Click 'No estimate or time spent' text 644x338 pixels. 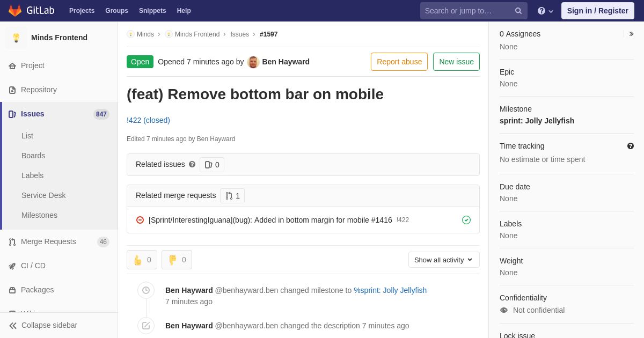(x=542, y=159)
